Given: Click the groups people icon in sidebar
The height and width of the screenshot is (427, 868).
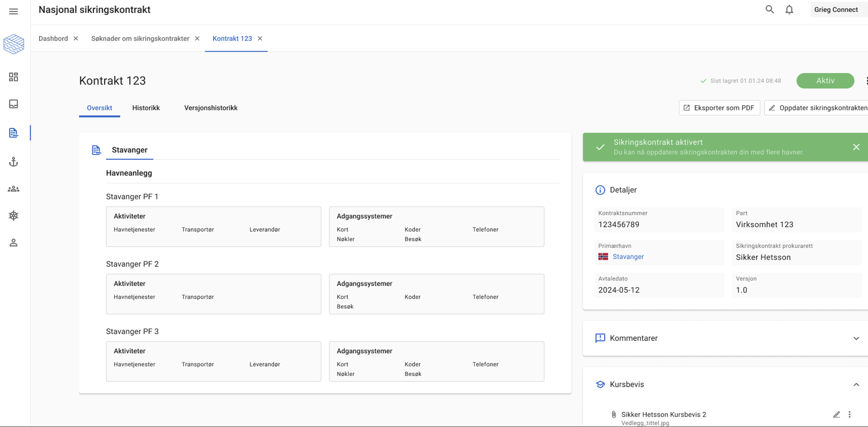Looking at the screenshot, I should click(x=13, y=189).
